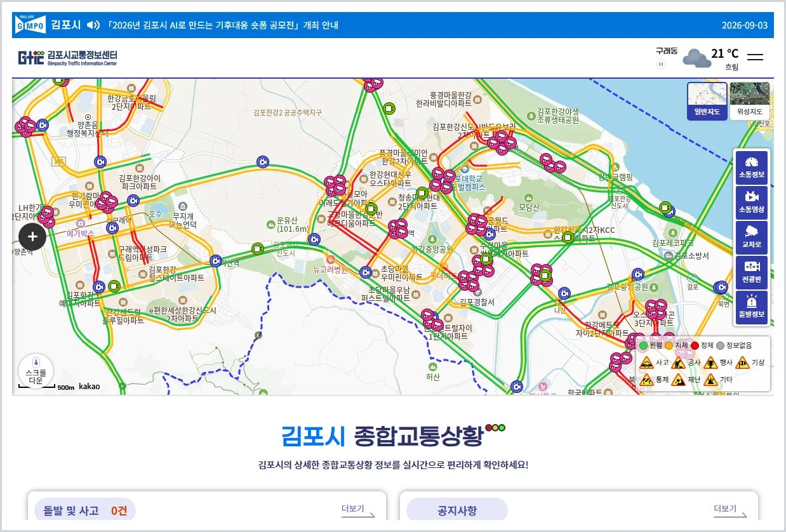Click green sign icon at 청송마을현대 2단지아파트

pyautogui.click(x=422, y=193)
